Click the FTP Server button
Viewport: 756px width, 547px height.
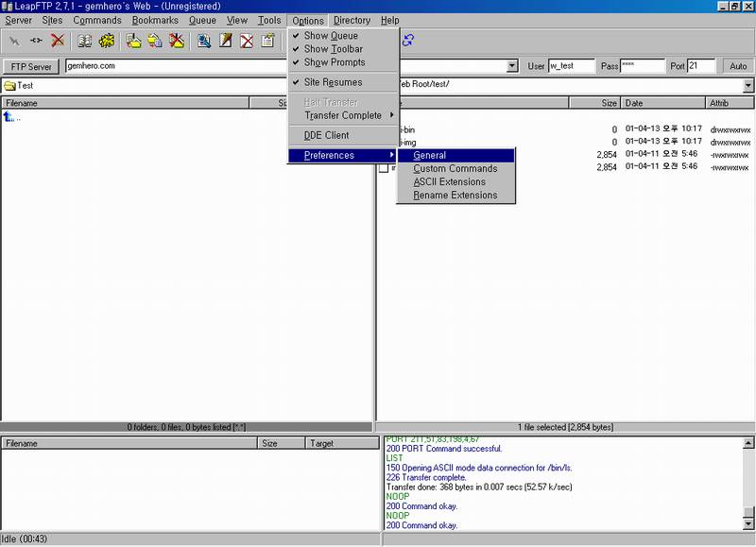pos(31,66)
